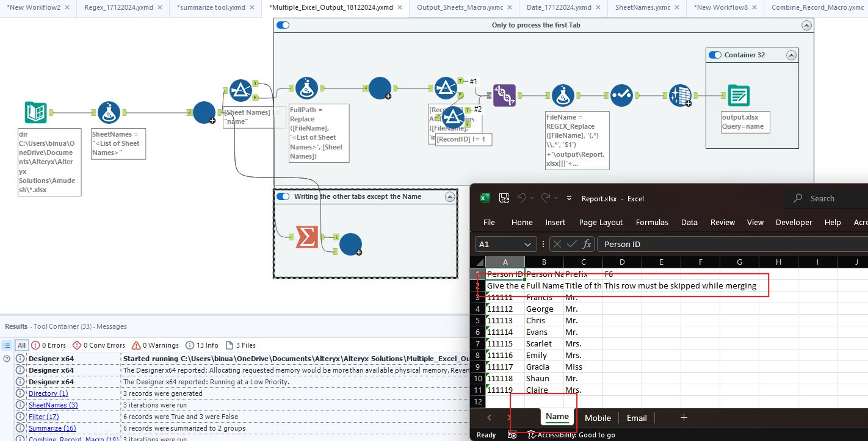Viewport: 868px width, 441px height.
Task: Disable the 'Writing the other tabs except the Name' container
Action: click(283, 196)
